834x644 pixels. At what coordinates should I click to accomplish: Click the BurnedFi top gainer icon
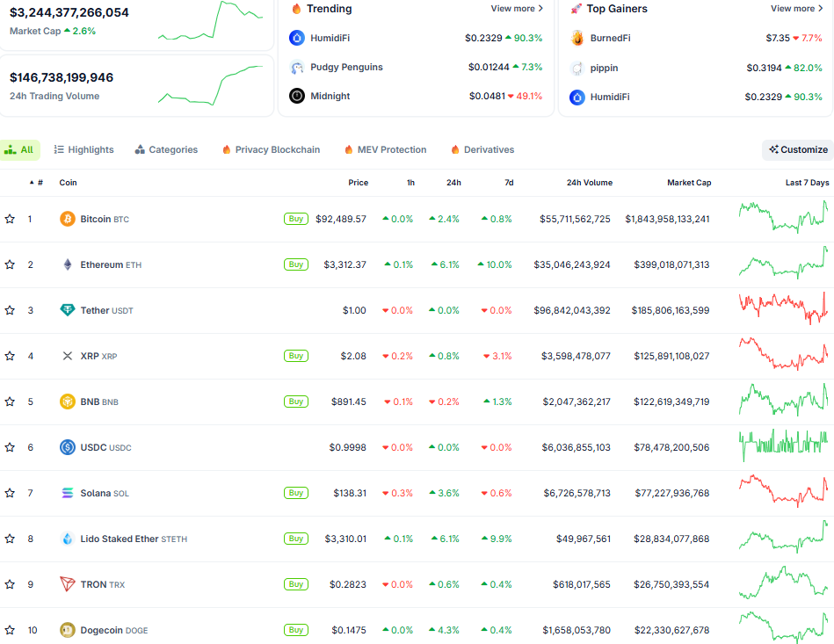coord(577,39)
